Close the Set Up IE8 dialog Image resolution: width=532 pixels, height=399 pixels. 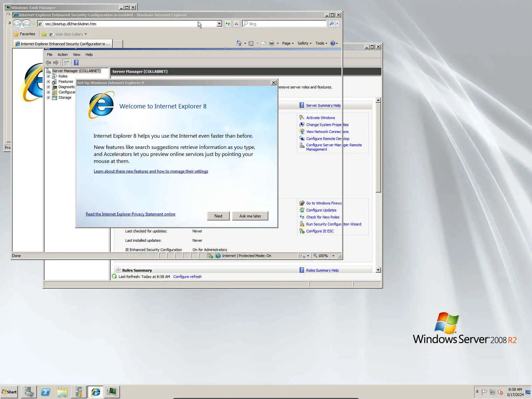[273, 82]
